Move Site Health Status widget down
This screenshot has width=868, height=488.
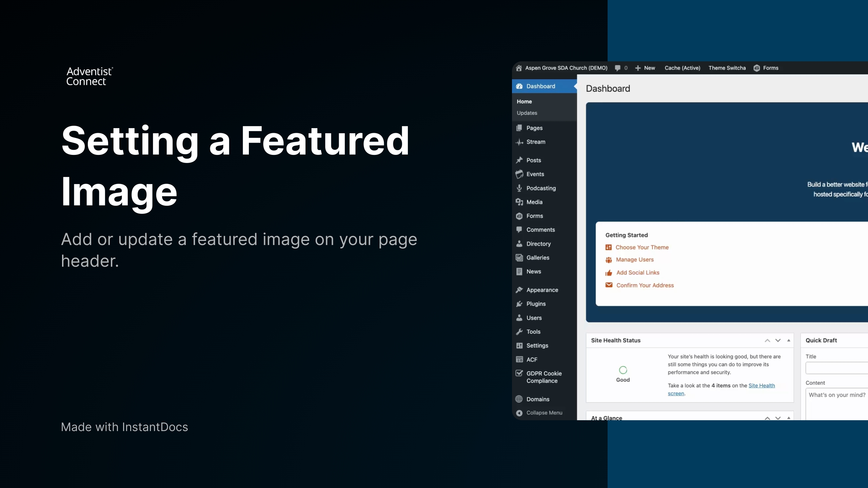pos(778,341)
